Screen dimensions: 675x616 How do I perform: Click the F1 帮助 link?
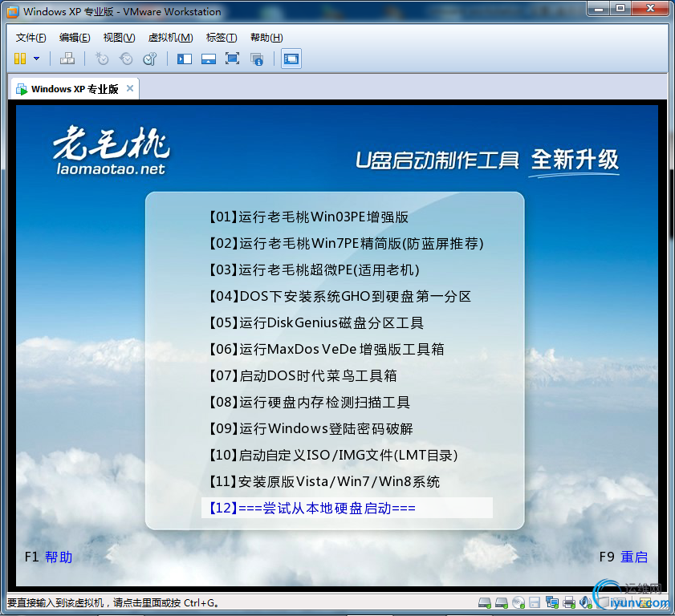[48, 557]
